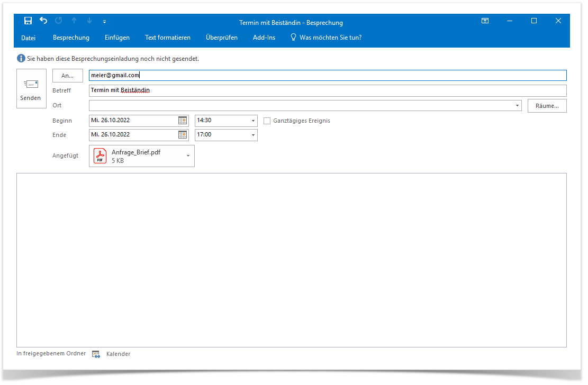Screen dimensions: 588x385
Task: Open the calendar picker for Beginn date
Action: [183, 121]
